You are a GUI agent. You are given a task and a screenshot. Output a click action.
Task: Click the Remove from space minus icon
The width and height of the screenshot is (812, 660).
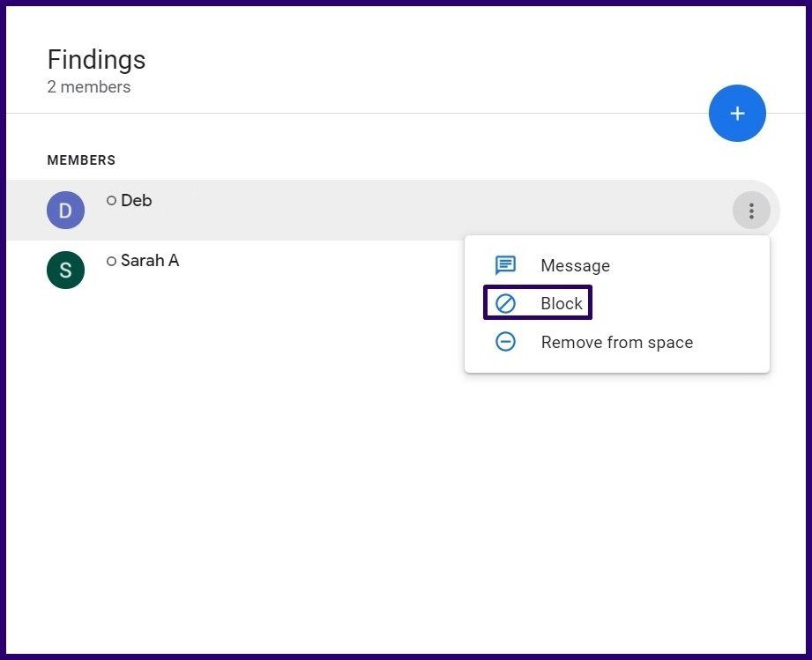click(505, 342)
